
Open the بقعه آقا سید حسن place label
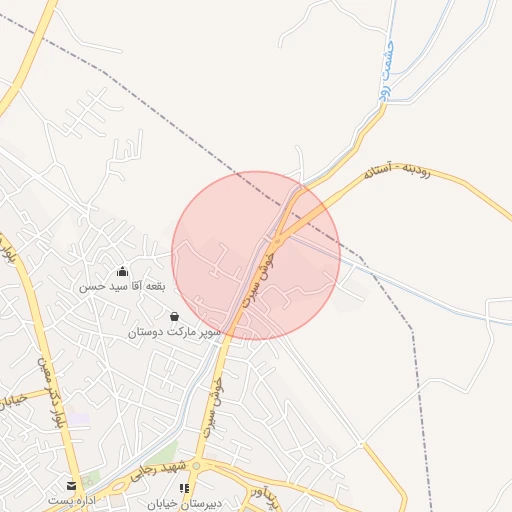coord(122,286)
